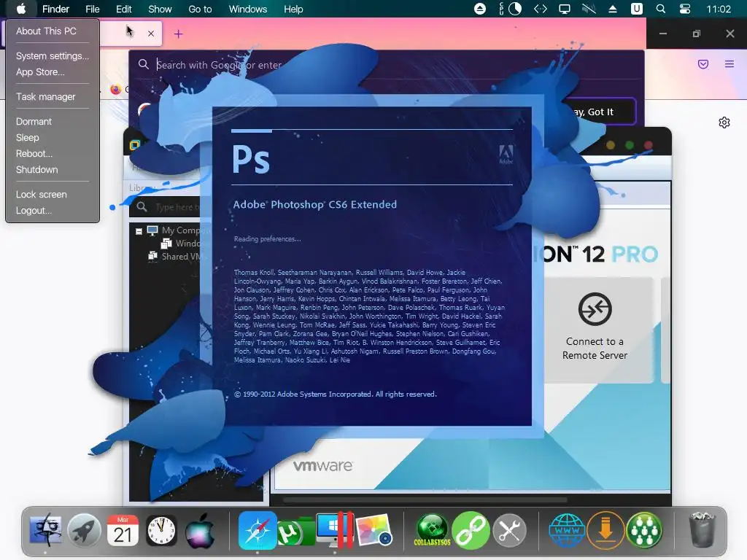Choose System settings... in Apple menu

(53, 55)
